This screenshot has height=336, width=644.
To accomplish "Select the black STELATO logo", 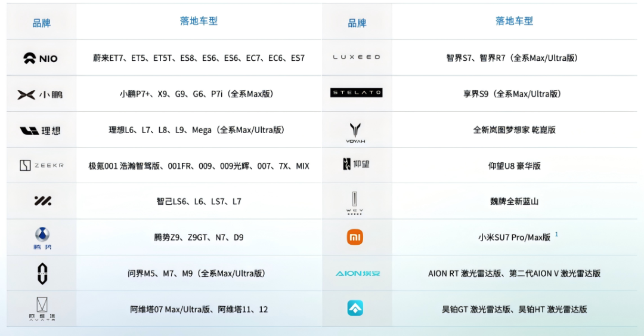I will (356, 93).
